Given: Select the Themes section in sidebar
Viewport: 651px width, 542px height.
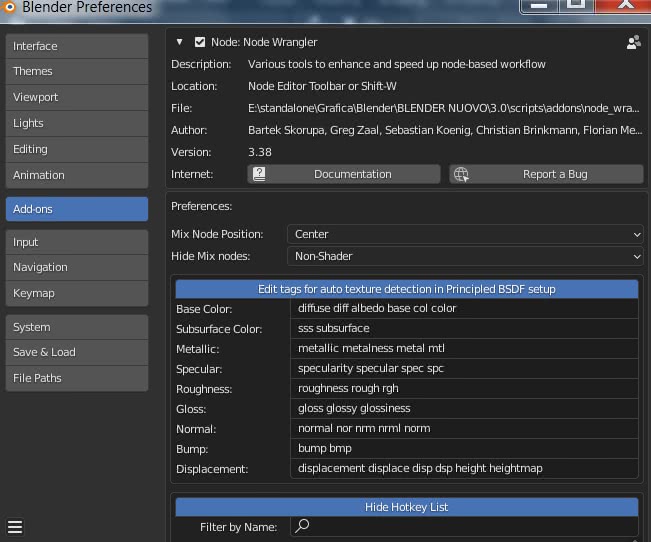Looking at the screenshot, I should 77,71.
